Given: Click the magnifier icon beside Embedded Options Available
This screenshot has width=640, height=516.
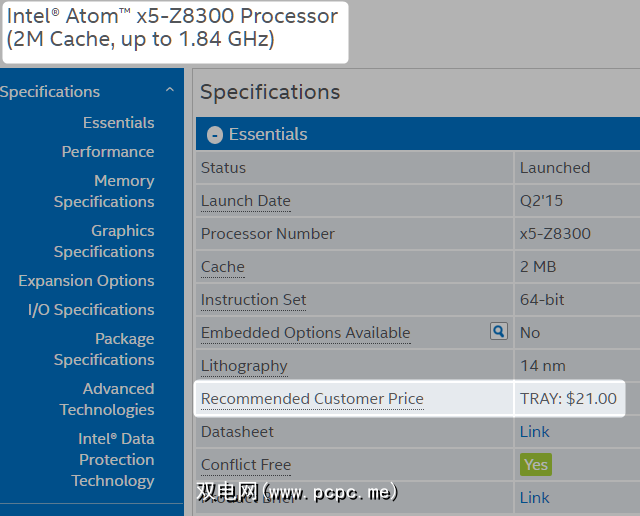Looking at the screenshot, I should pyautogui.click(x=499, y=331).
